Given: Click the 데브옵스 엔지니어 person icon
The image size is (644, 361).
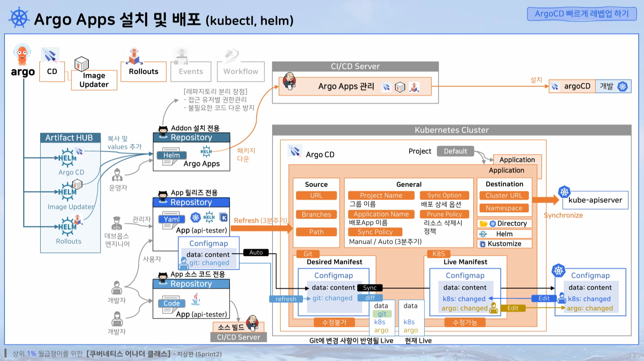Looking at the screenshot, I should point(117,223).
